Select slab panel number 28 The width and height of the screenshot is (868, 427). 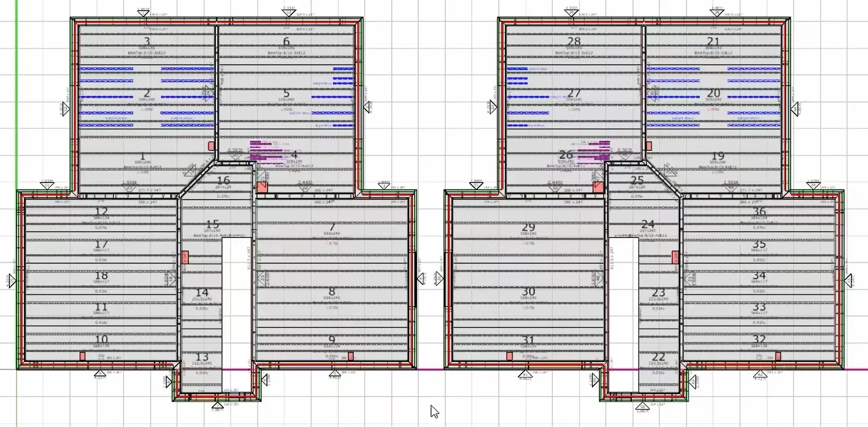574,41
